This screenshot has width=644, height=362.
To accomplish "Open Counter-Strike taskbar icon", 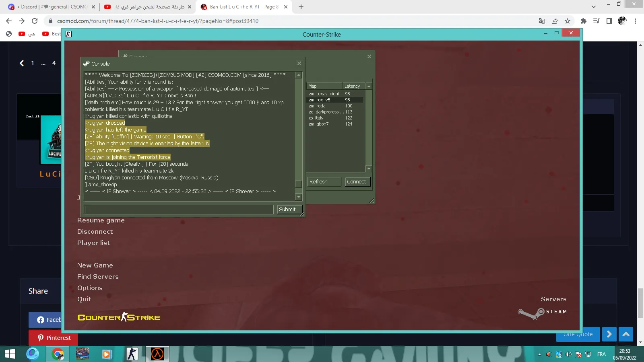I will pyautogui.click(x=132, y=354).
